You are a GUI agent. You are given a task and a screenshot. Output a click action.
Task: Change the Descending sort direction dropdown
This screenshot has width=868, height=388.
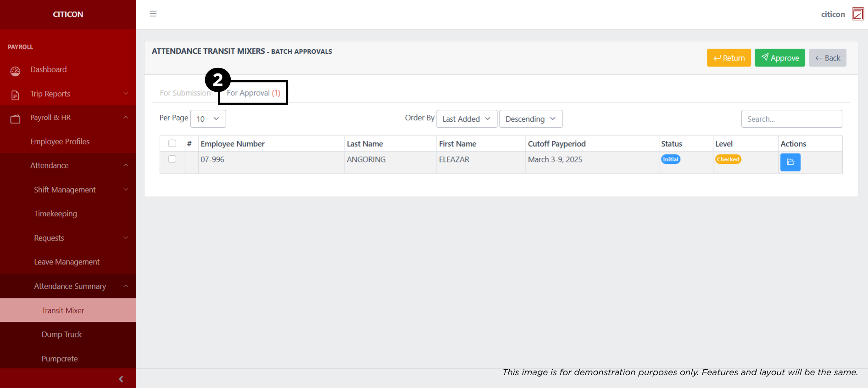tap(530, 119)
